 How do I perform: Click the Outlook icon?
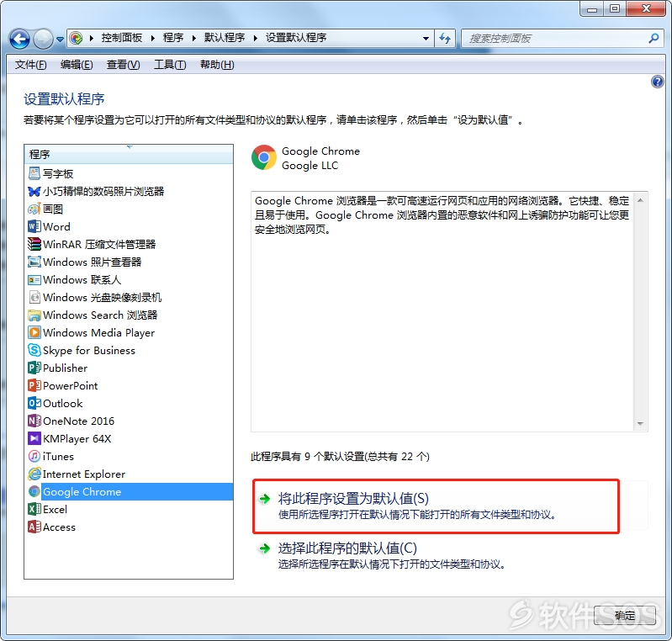point(34,403)
